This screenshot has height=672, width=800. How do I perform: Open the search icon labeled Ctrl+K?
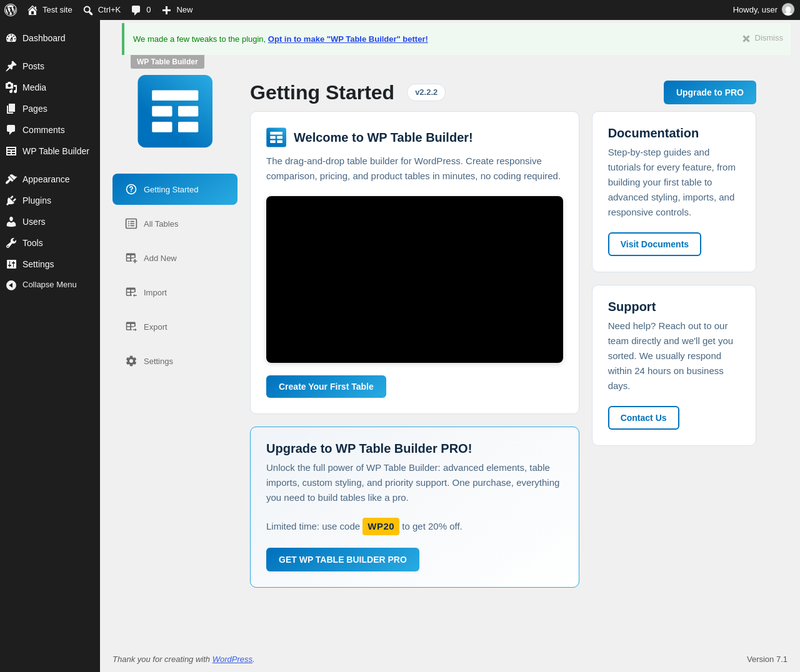pos(88,10)
